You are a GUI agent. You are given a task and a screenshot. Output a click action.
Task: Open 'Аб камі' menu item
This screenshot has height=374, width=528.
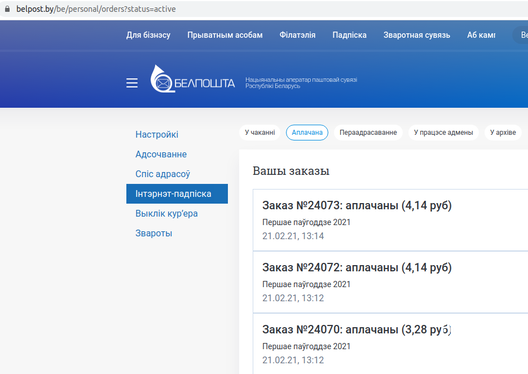coord(481,35)
